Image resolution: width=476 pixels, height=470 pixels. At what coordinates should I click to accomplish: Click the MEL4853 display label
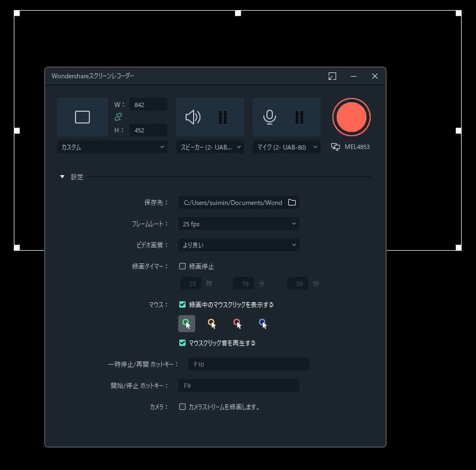(357, 147)
